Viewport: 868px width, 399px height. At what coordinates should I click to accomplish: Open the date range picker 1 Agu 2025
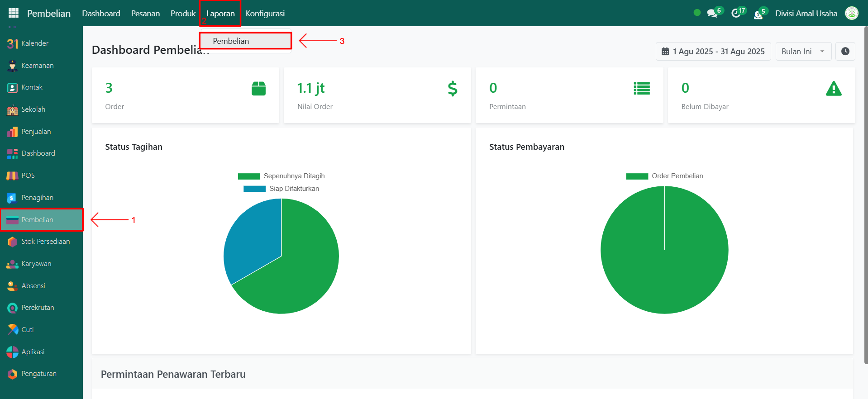pos(713,52)
